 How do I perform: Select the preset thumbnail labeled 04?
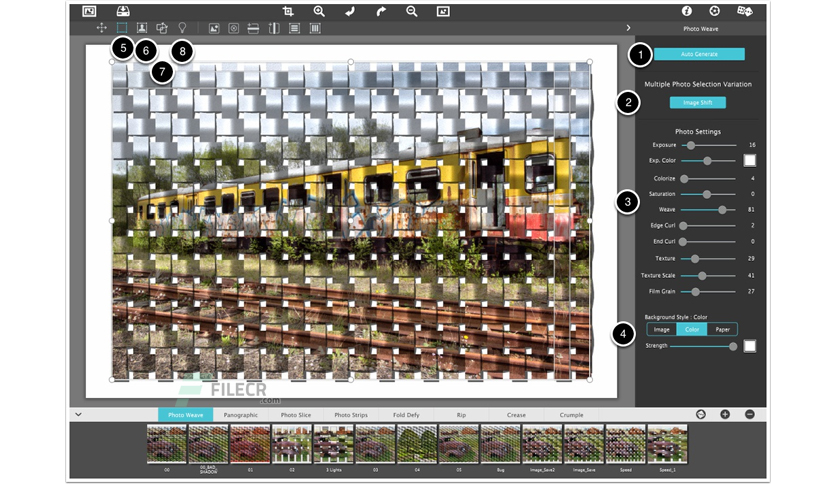coord(417,443)
